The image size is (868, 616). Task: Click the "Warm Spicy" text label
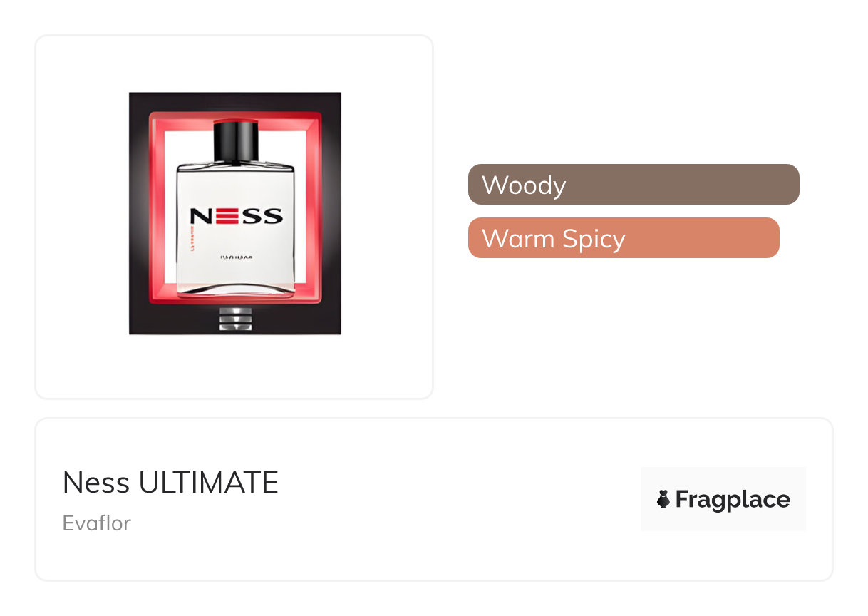tap(554, 238)
